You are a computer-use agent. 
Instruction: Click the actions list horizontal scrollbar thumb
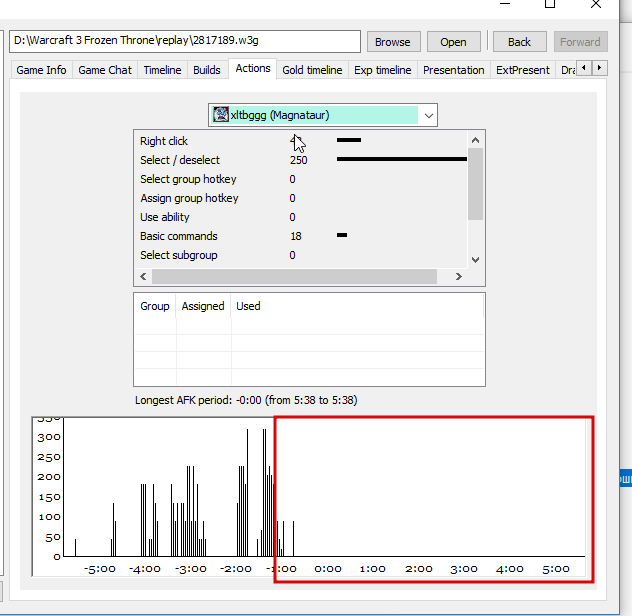coord(294,277)
